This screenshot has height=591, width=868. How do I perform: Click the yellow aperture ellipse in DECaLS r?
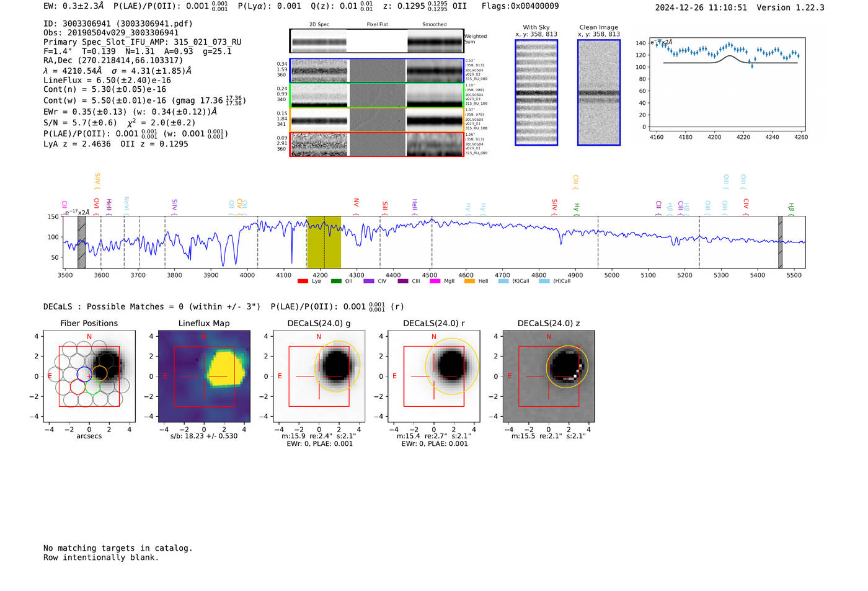(452, 366)
